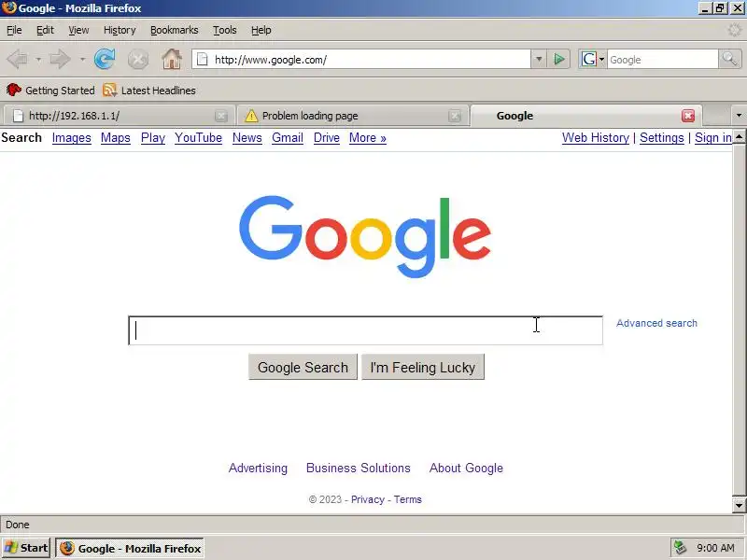Switch to the http://192.168.1.1/ tab
This screenshot has height=560, width=747.
[118, 116]
